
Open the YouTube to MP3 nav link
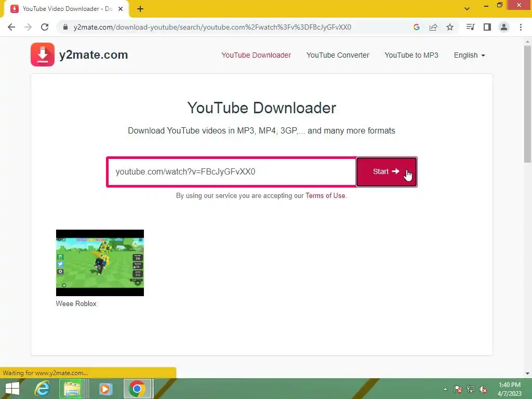coord(411,55)
